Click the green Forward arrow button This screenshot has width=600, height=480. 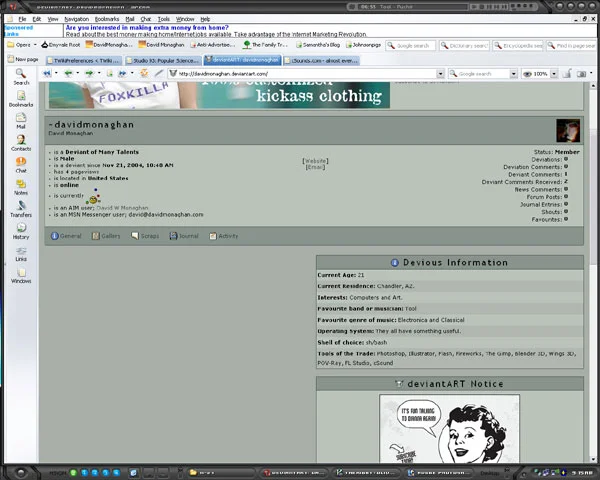pos(90,73)
